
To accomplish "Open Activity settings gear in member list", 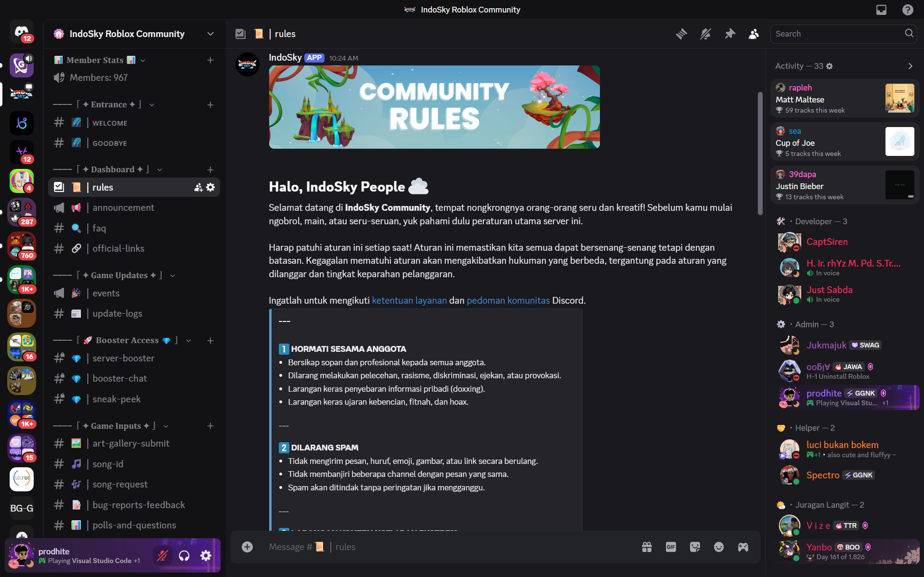I will [x=829, y=66].
